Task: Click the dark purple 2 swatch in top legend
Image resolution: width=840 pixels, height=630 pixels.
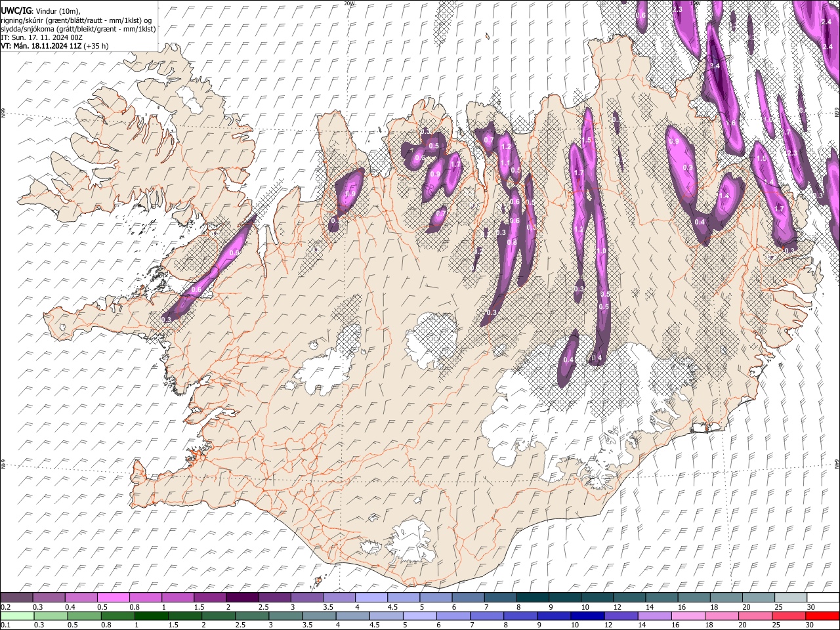Action: coord(241,598)
